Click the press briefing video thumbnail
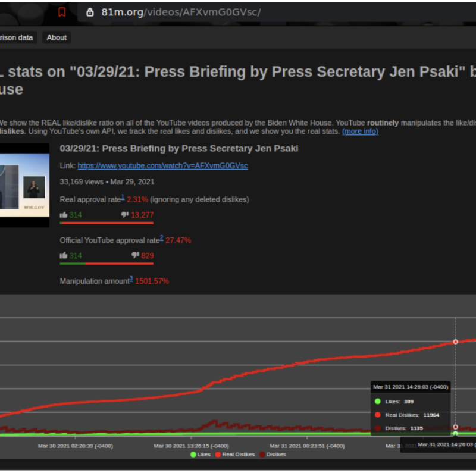This screenshot has width=476, height=476. [x=24, y=184]
